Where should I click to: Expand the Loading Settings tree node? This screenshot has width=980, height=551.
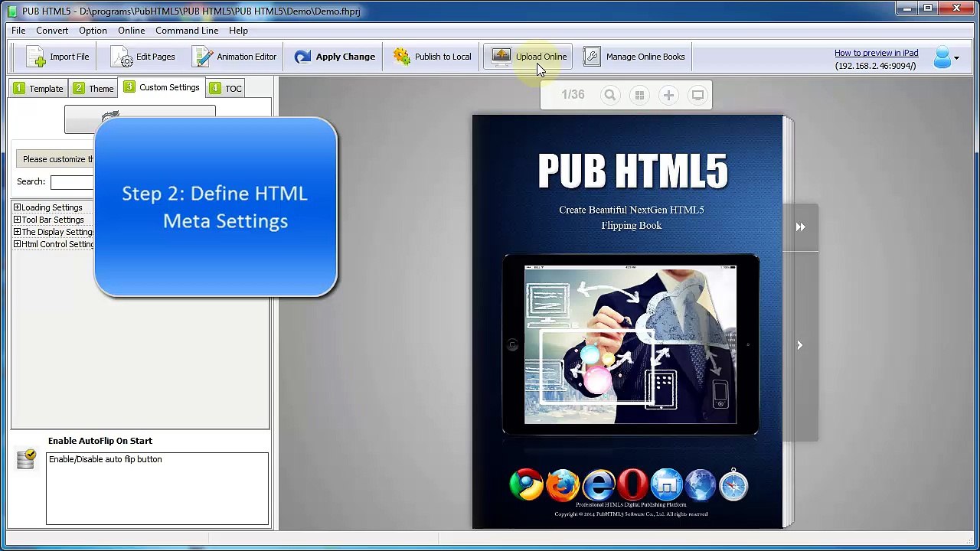click(x=17, y=207)
